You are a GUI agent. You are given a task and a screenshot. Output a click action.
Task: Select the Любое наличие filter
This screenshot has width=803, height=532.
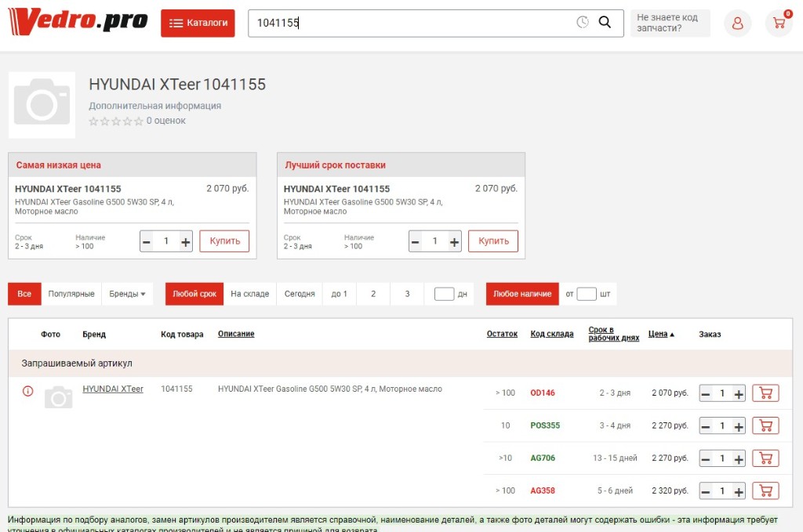(522, 294)
